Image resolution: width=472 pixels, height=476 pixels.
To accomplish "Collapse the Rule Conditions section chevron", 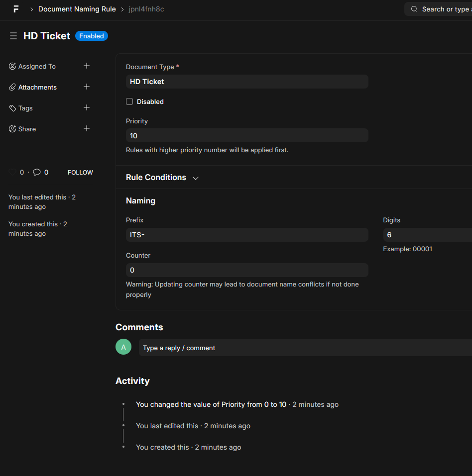I will coord(196,178).
